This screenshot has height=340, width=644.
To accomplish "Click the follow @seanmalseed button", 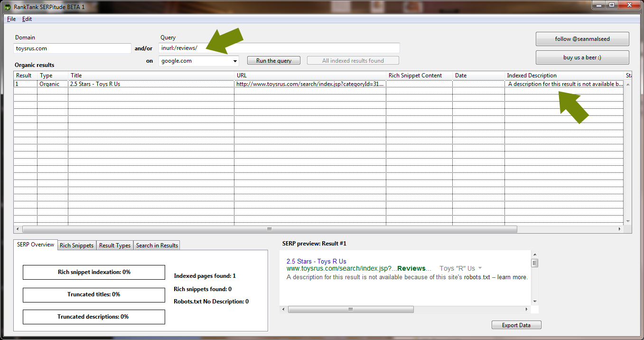I will (583, 39).
